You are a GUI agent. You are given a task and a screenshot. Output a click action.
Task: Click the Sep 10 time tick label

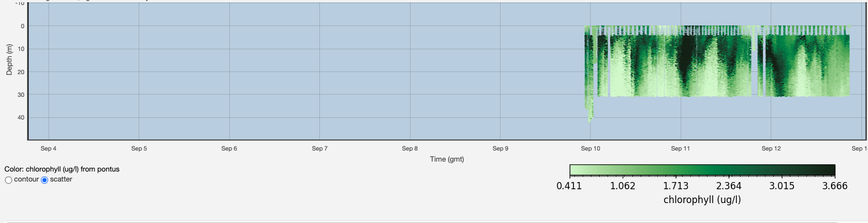coord(590,149)
